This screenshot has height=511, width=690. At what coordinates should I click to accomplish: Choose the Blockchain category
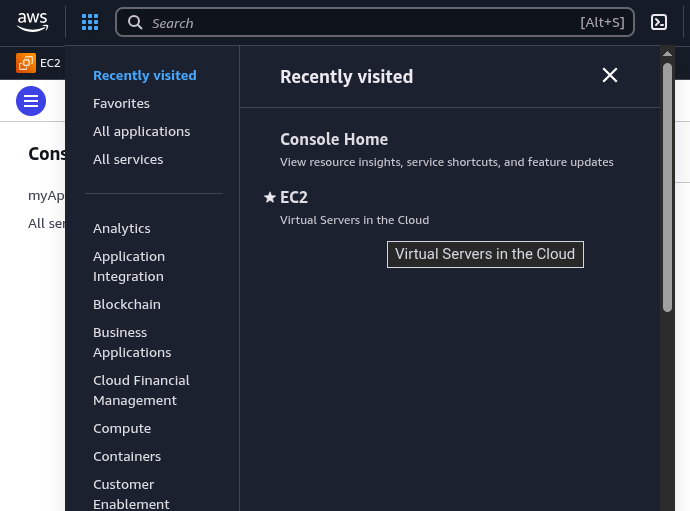(127, 305)
